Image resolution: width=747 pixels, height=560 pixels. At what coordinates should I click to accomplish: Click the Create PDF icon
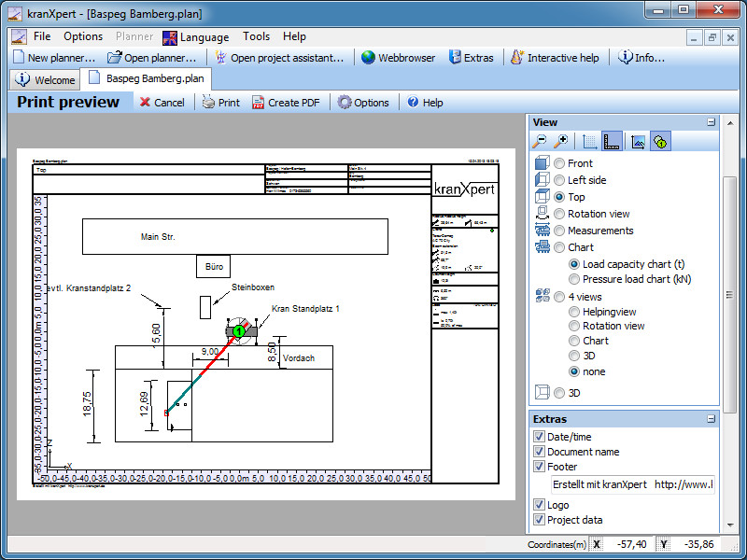[259, 103]
